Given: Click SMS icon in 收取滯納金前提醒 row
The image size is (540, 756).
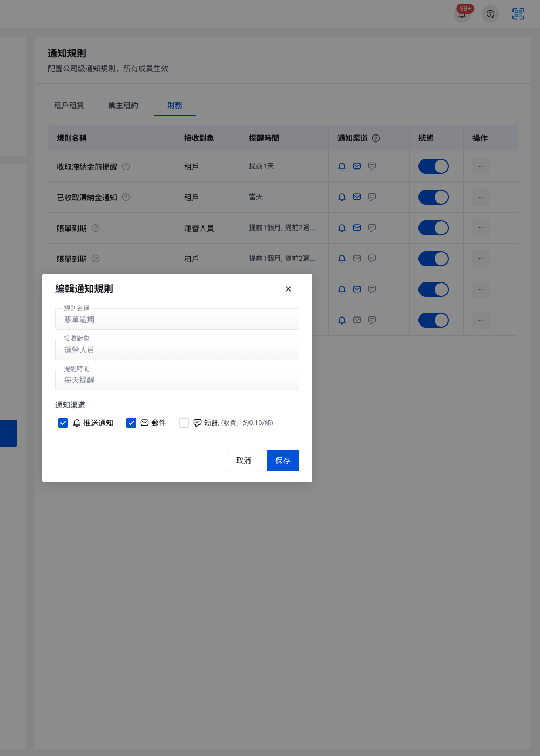Looking at the screenshot, I should click(x=372, y=166).
